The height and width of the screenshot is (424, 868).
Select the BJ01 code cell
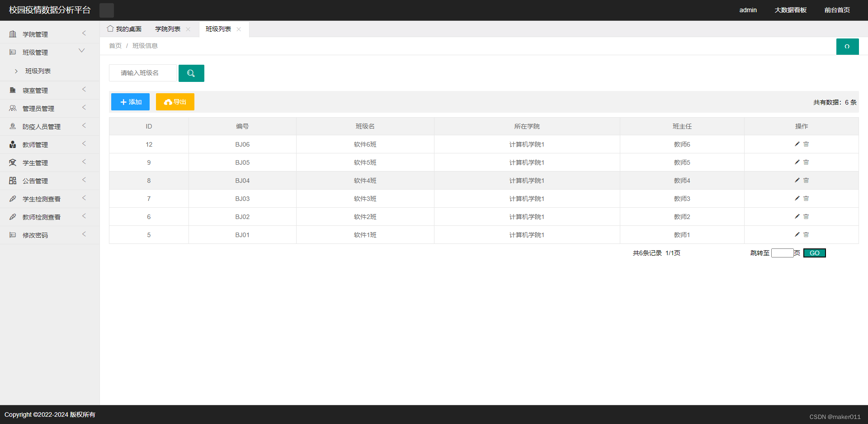pyautogui.click(x=242, y=235)
